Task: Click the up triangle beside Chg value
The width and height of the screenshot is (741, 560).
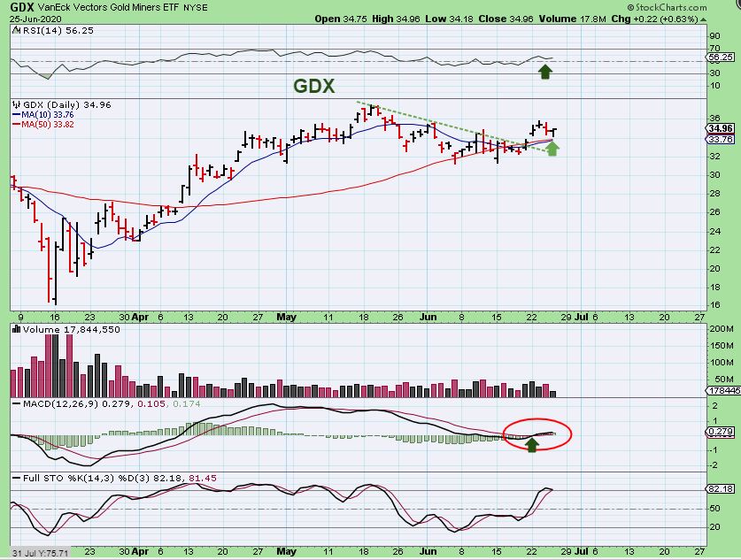Action: 704,19
